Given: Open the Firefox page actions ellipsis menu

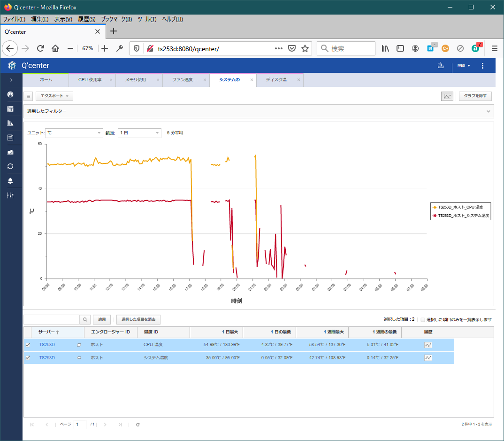Looking at the screenshot, I should [x=279, y=48].
